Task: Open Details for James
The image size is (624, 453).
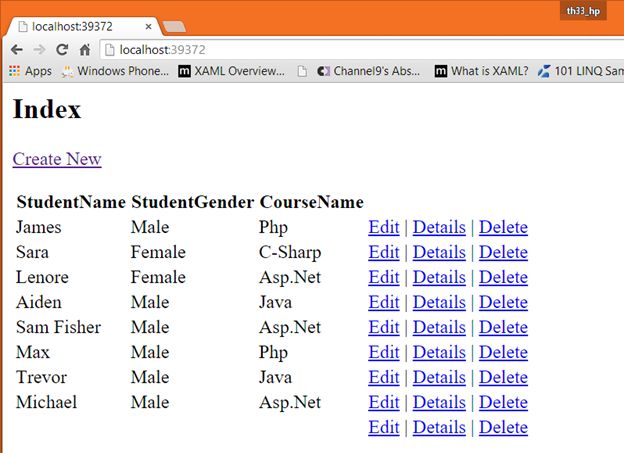Action: 439,227
